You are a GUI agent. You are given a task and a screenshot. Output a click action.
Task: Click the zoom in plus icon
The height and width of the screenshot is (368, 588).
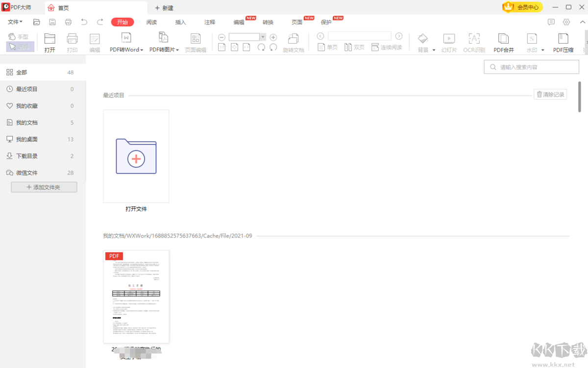coord(273,37)
